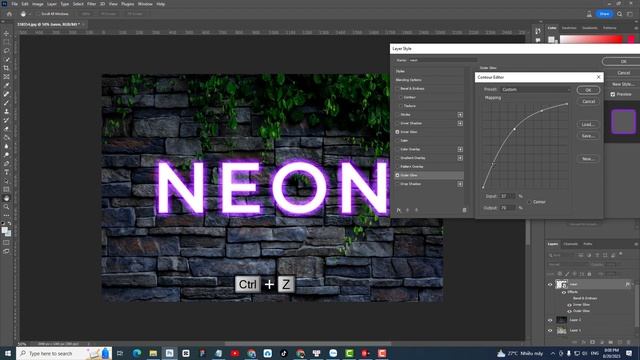Select the Eraser tool

(x=6, y=129)
